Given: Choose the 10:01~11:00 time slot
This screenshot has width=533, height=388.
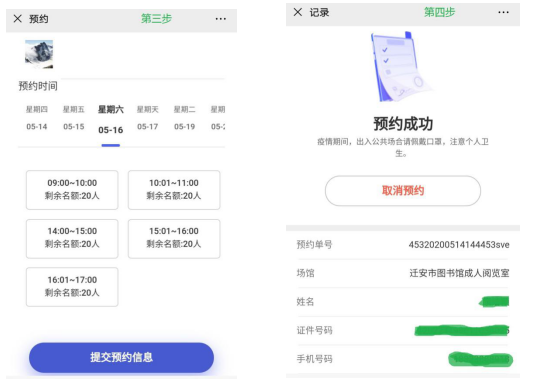Looking at the screenshot, I should point(174,190).
